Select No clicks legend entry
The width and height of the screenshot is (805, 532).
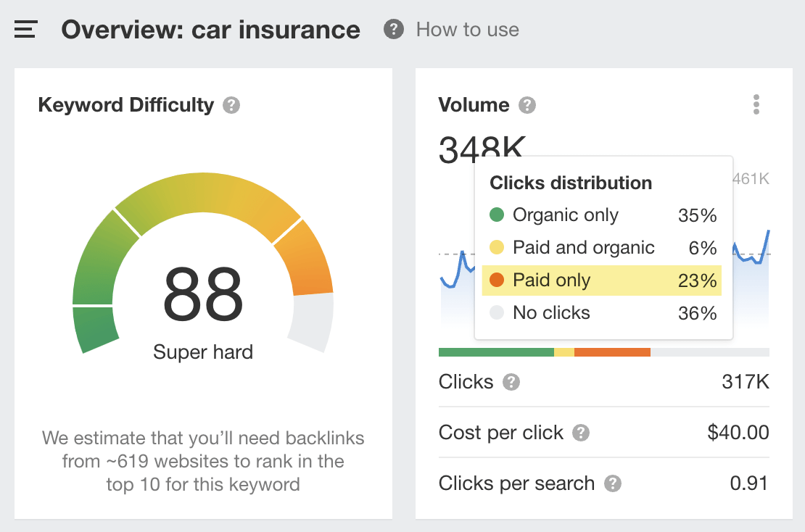click(551, 313)
